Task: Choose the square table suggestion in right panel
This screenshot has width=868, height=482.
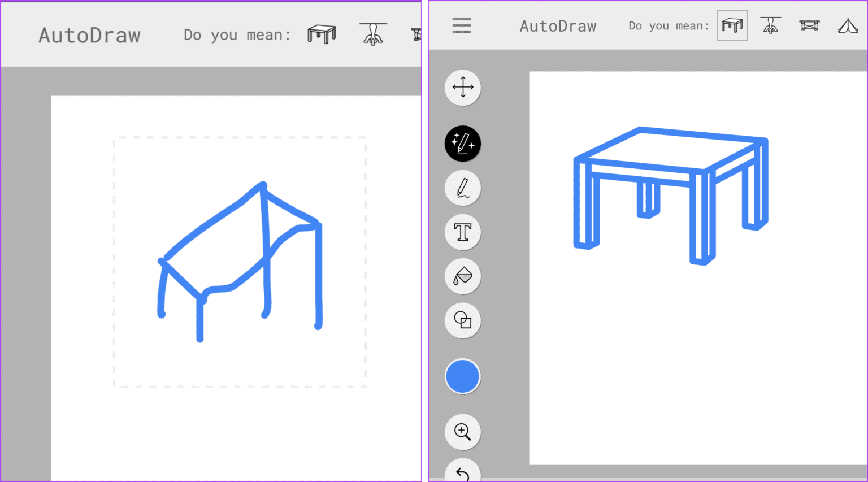Action: pos(732,25)
